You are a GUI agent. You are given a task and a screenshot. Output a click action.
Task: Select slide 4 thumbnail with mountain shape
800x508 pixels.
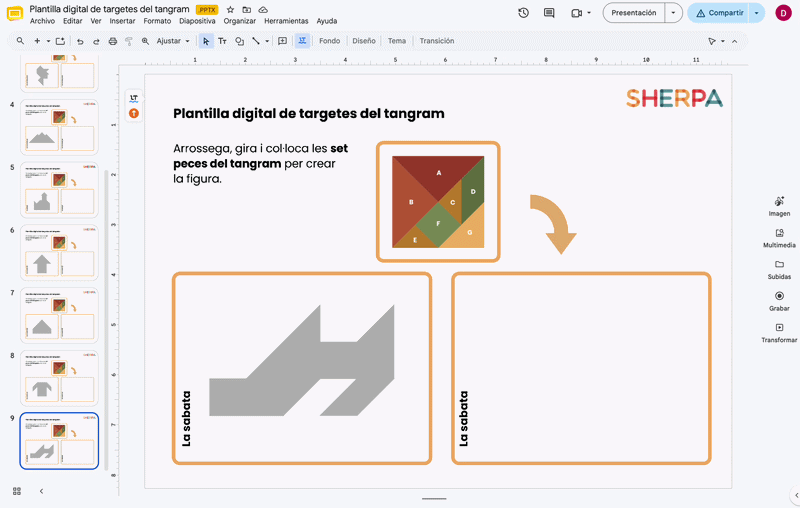pyautogui.click(x=59, y=127)
